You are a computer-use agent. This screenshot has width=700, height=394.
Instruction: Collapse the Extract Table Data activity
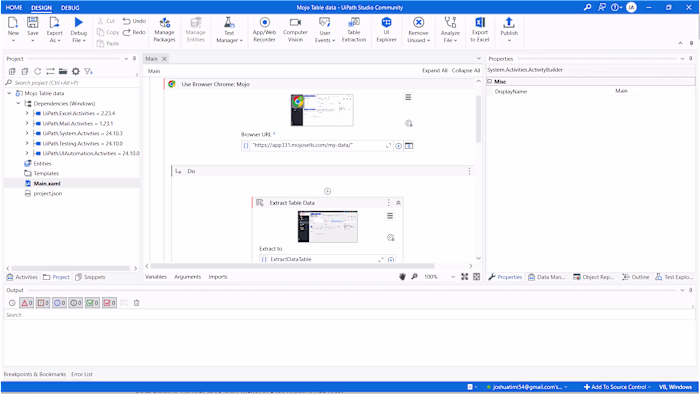(398, 203)
